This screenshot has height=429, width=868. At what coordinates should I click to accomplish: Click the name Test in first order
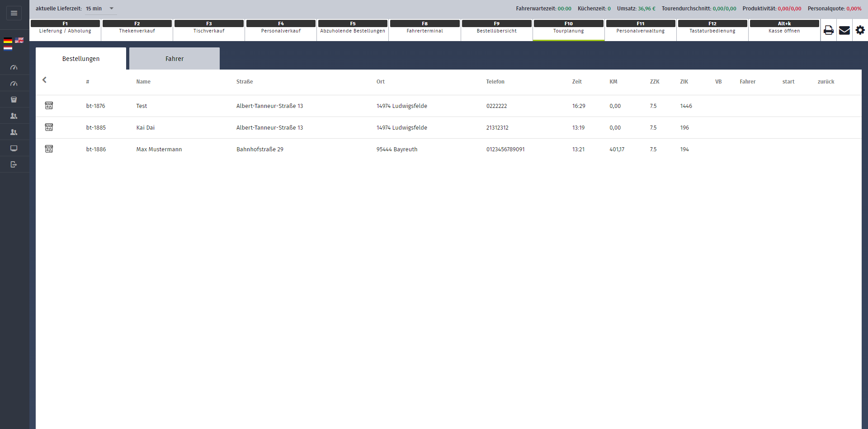click(x=142, y=106)
